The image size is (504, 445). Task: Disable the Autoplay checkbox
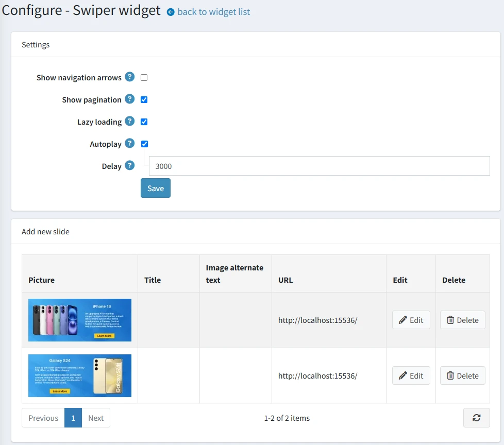click(x=144, y=144)
